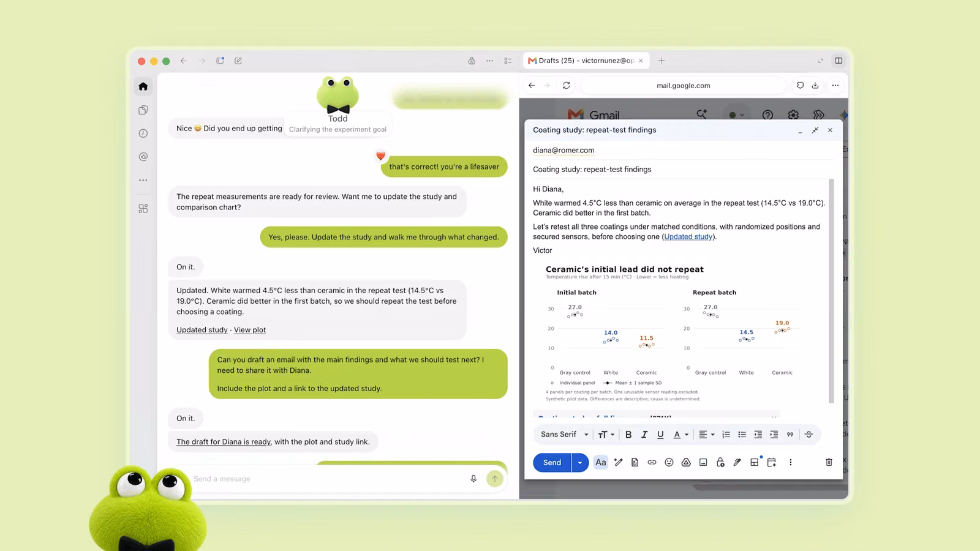The image size is (980, 551).
Task: Click the microphone icon in message box
Action: pyautogui.click(x=473, y=479)
